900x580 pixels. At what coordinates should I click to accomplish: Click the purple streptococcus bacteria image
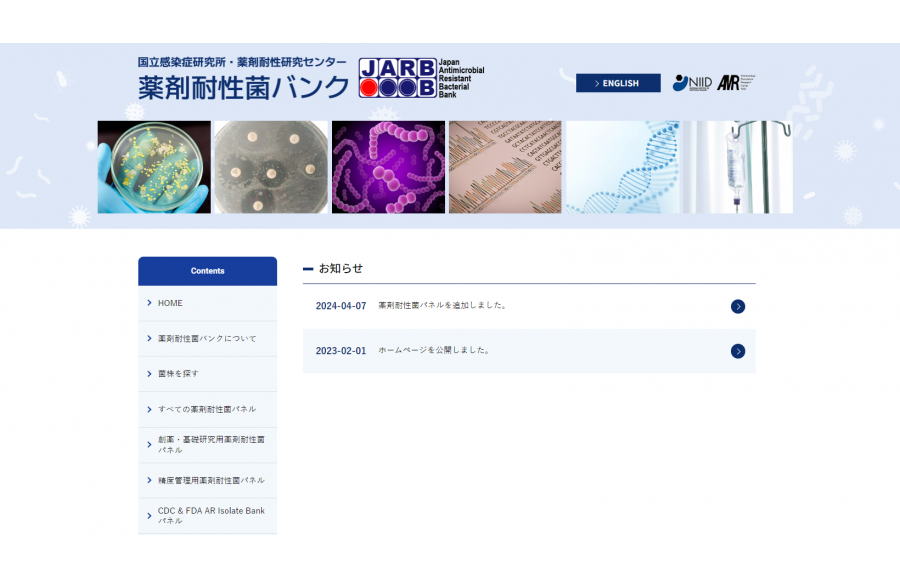[x=388, y=167]
